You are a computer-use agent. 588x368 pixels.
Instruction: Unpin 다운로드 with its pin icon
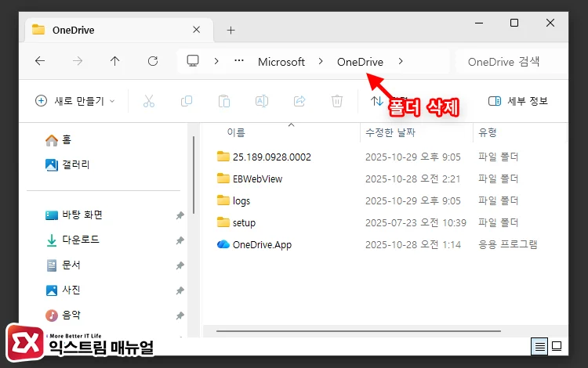[x=180, y=240]
